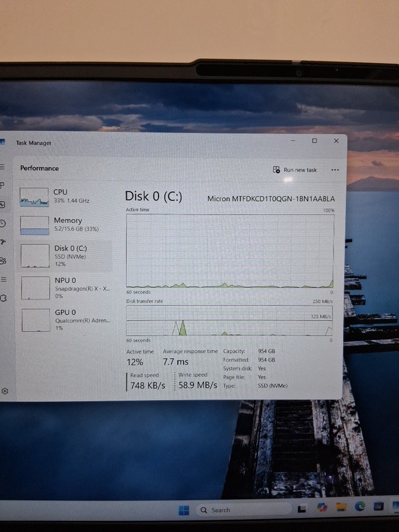Click the taskbar Search box
This screenshot has height=532, width=399.
point(243,510)
